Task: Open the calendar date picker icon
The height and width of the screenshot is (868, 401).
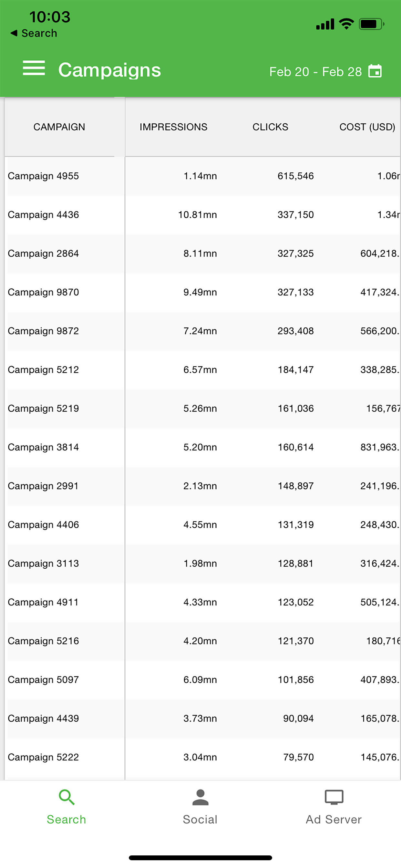Action: pyautogui.click(x=375, y=71)
